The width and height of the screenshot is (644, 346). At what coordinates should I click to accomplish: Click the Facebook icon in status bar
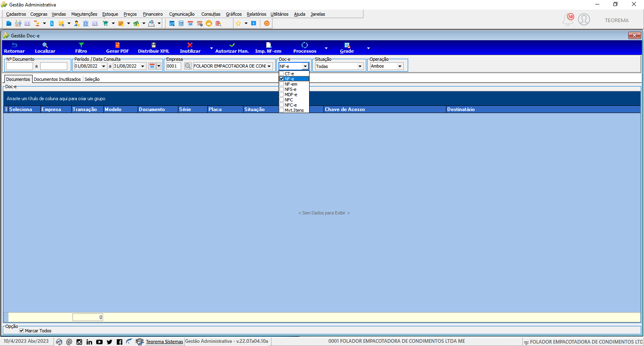(x=120, y=342)
